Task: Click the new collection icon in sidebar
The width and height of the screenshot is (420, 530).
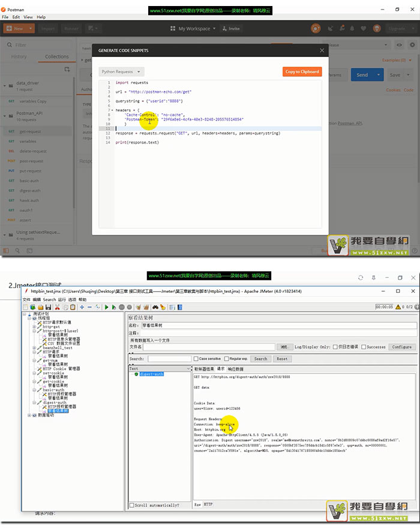Action: [x=67, y=69]
